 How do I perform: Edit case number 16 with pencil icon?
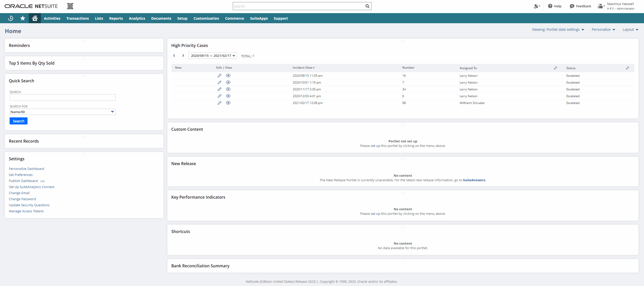point(219,75)
